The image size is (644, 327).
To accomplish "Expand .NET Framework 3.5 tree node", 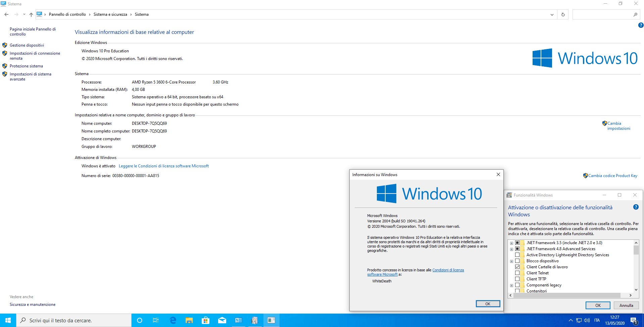I will [x=511, y=243].
